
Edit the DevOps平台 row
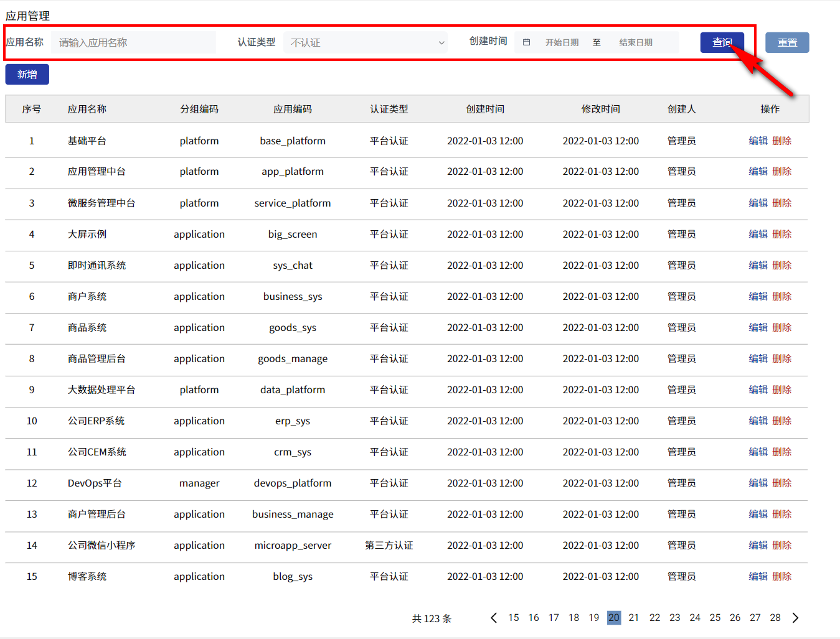pyautogui.click(x=758, y=483)
